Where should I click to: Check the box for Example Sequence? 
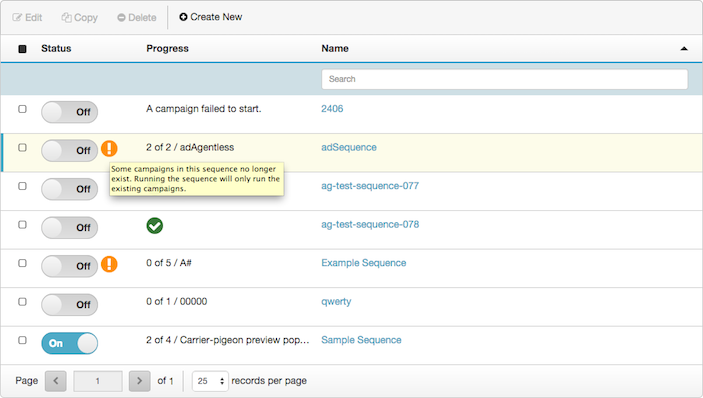point(22,263)
